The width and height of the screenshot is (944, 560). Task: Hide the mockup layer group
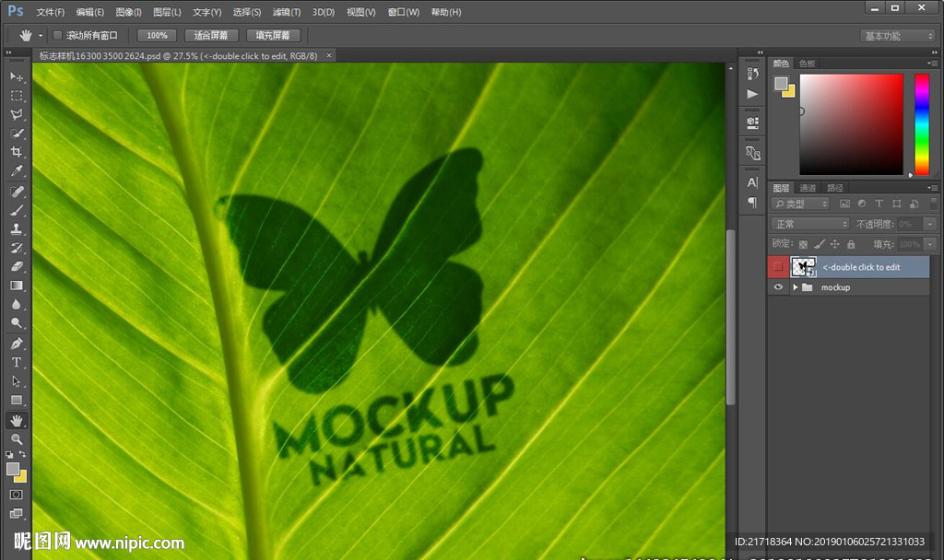click(x=779, y=287)
